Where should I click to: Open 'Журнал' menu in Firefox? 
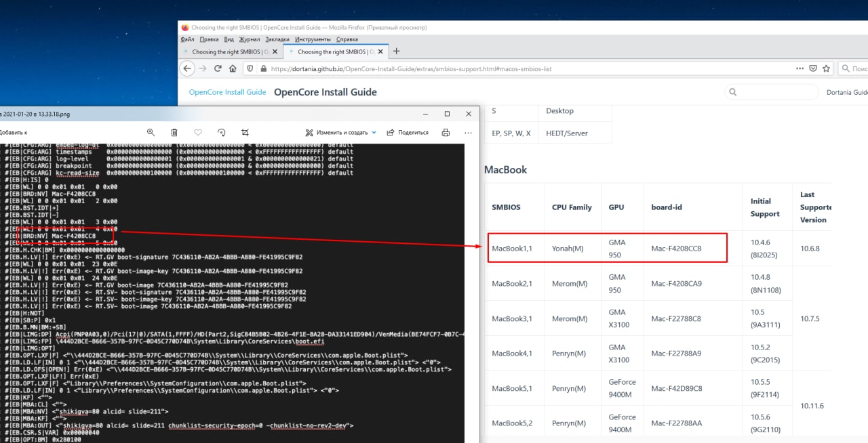point(250,40)
